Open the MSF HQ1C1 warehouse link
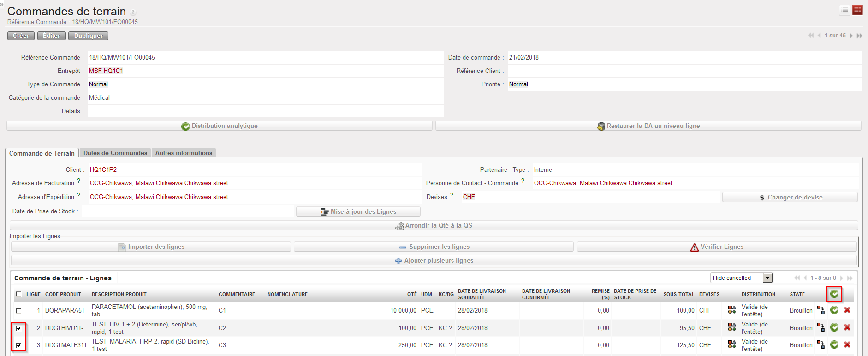 106,71
